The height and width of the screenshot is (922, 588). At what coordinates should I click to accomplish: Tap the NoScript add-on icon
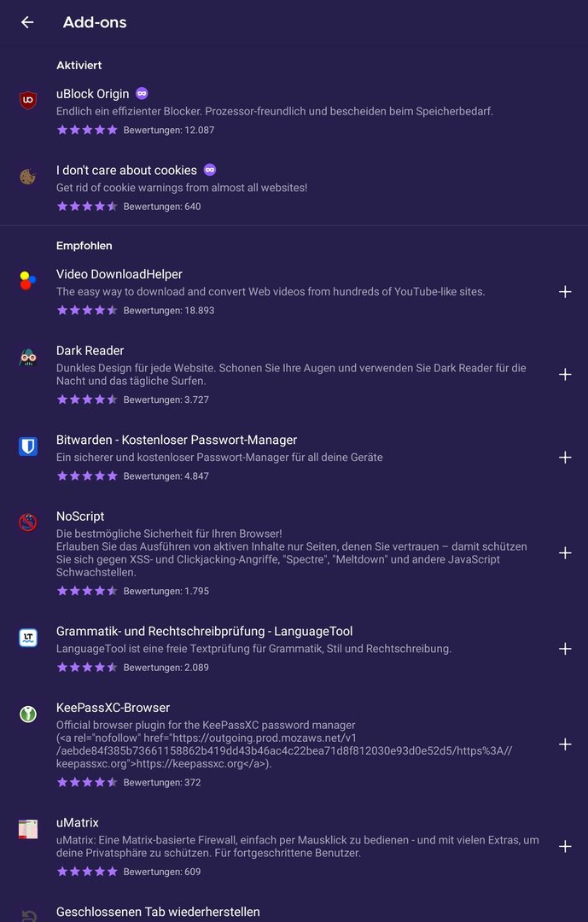(x=27, y=522)
